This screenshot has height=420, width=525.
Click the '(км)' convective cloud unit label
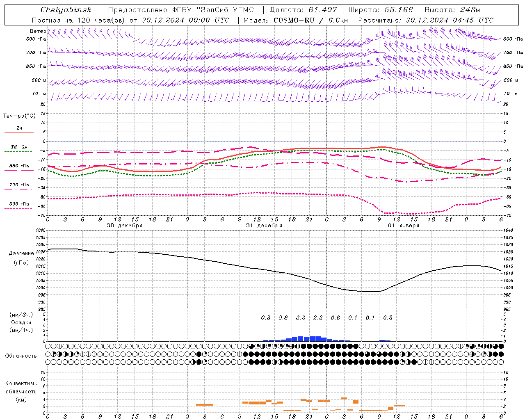pyautogui.click(x=21, y=400)
